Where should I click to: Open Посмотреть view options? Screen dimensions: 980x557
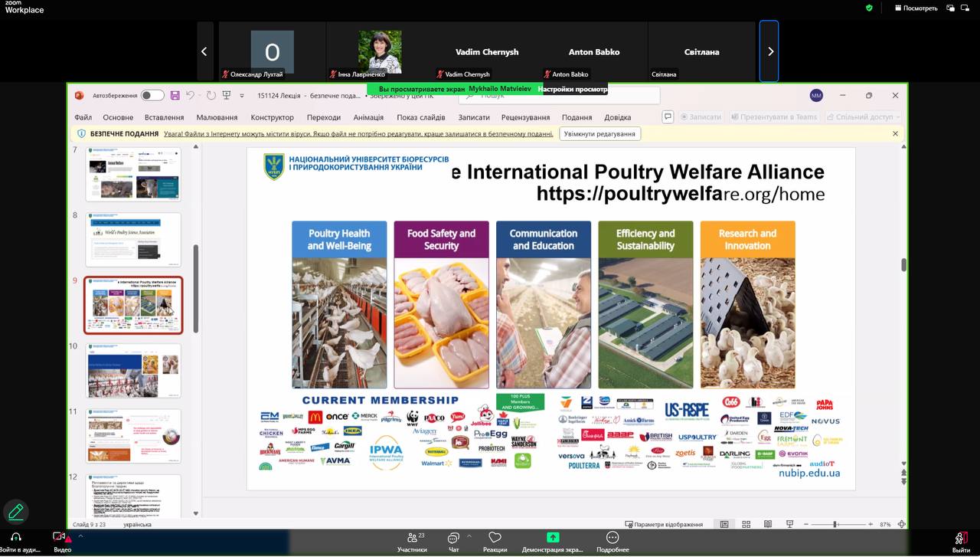[x=915, y=8]
